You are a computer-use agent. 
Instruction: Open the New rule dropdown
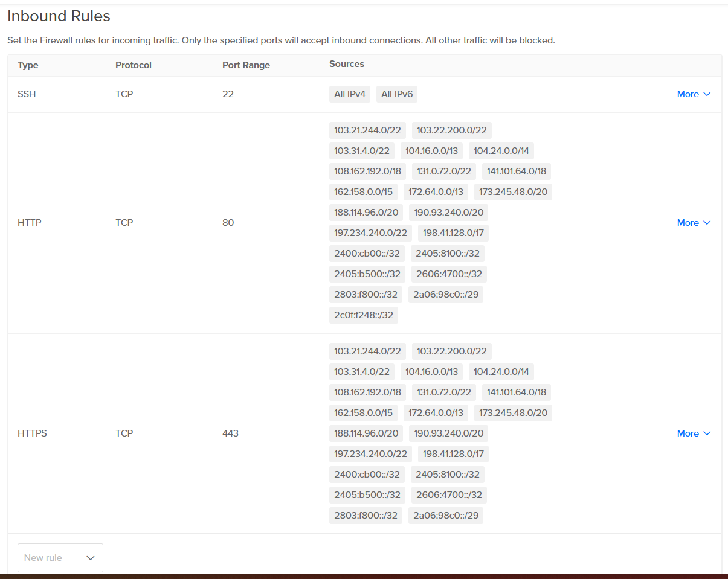[60, 558]
